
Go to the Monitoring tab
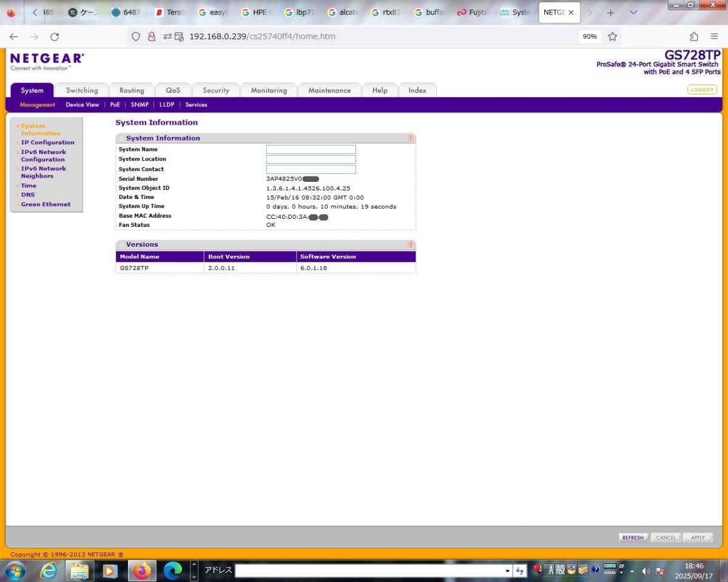(269, 90)
